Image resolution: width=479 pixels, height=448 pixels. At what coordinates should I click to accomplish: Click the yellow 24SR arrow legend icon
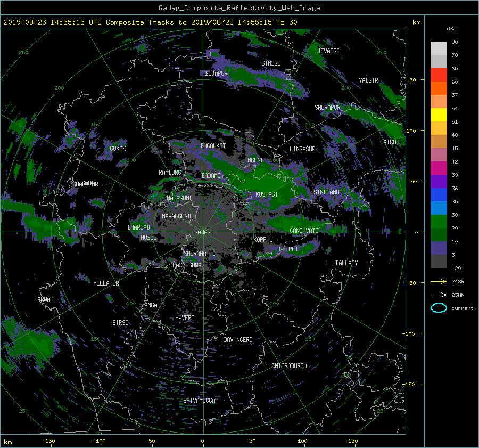tap(439, 281)
